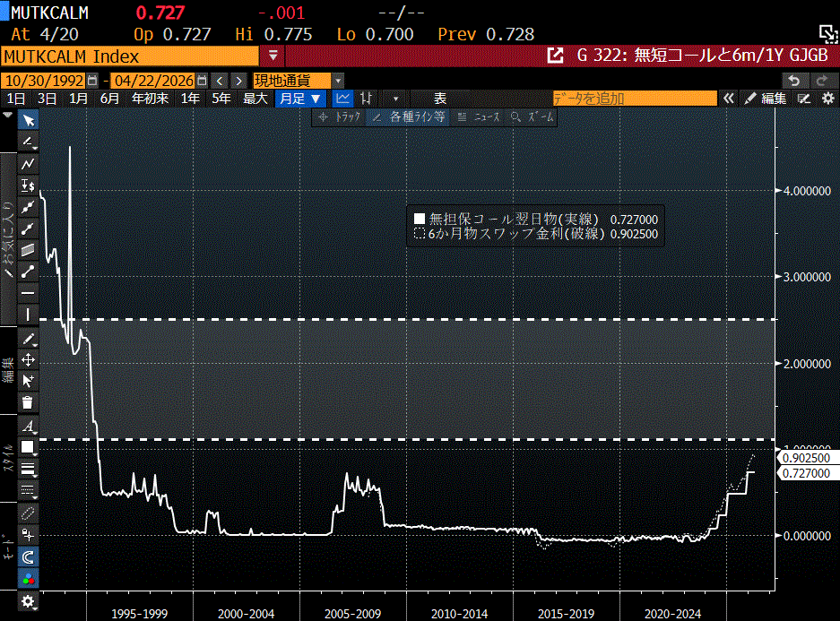Click the trash delete annotation icon
The width and height of the screenshot is (840, 621).
click(x=28, y=403)
